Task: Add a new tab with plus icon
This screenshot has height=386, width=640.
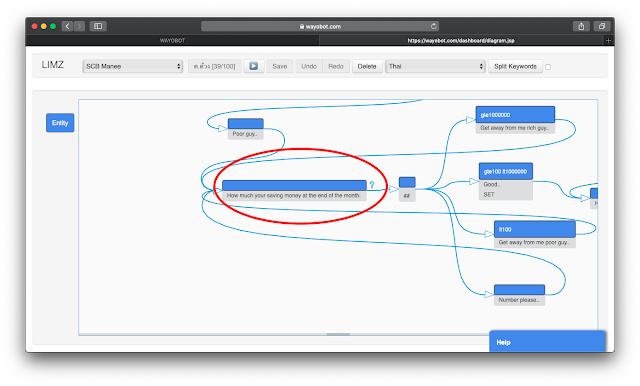Action: coord(608,40)
